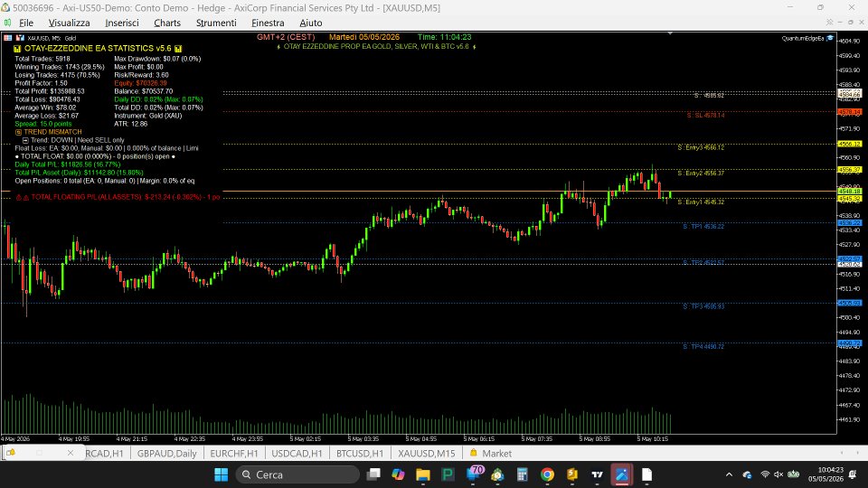Click the chart type icon beside XAUUSD
This screenshot has height=488, width=868.
tap(20, 38)
